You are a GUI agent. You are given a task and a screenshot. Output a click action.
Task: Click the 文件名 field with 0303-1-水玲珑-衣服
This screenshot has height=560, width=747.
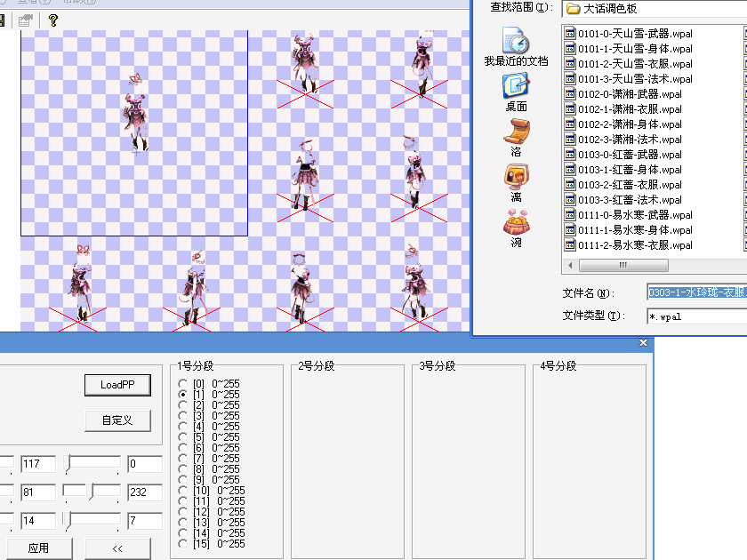[696, 292]
